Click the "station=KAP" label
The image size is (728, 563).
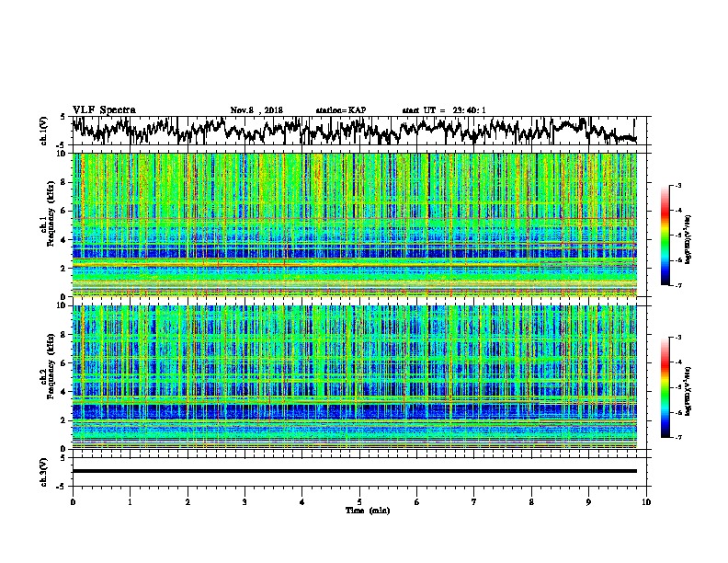pos(341,110)
